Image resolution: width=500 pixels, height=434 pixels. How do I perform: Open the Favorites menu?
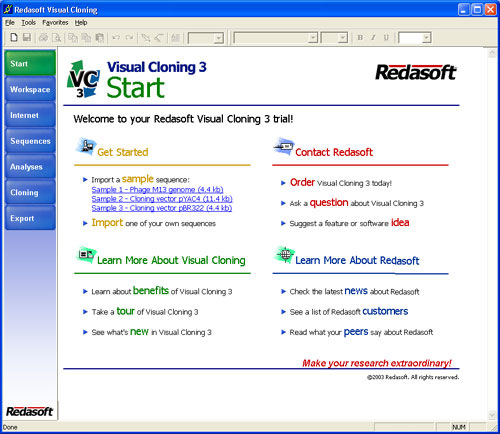click(55, 23)
